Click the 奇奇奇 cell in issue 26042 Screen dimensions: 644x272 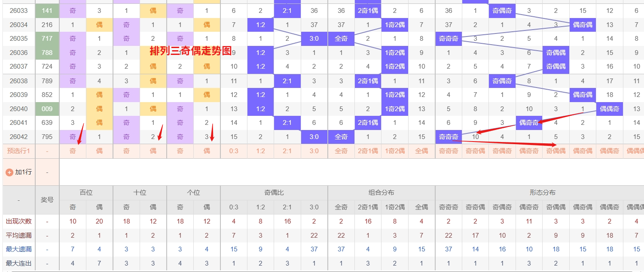tap(449, 137)
